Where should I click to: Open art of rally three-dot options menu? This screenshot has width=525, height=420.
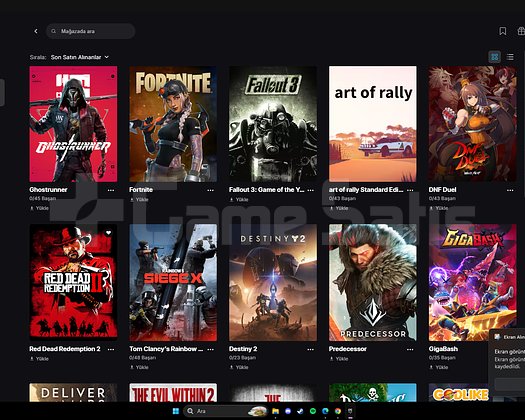tap(410, 190)
